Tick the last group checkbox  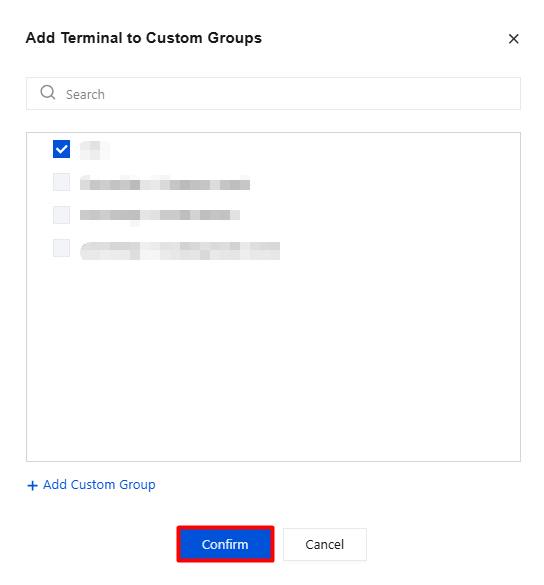(62, 248)
